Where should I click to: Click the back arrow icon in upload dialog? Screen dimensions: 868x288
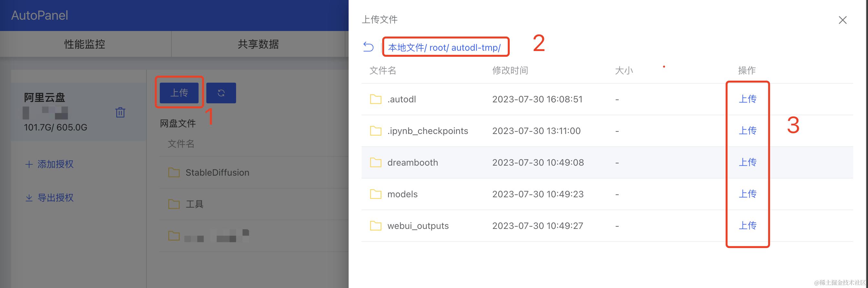[x=368, y=47]
